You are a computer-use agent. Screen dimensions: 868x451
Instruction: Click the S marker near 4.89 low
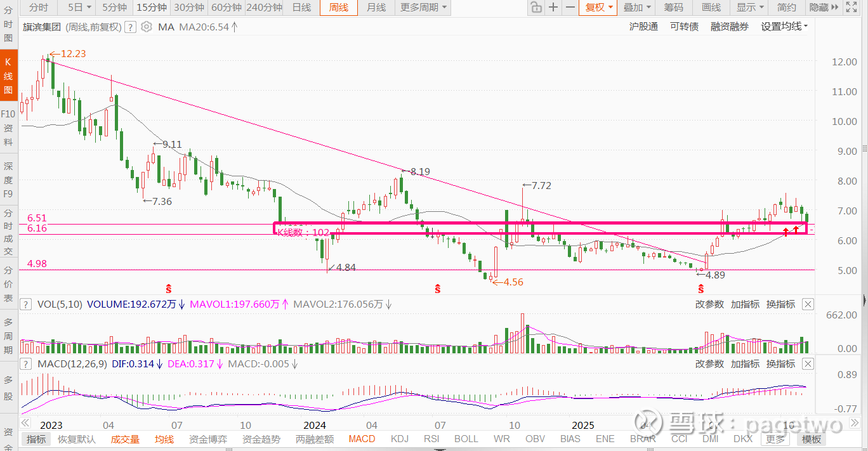701,289
